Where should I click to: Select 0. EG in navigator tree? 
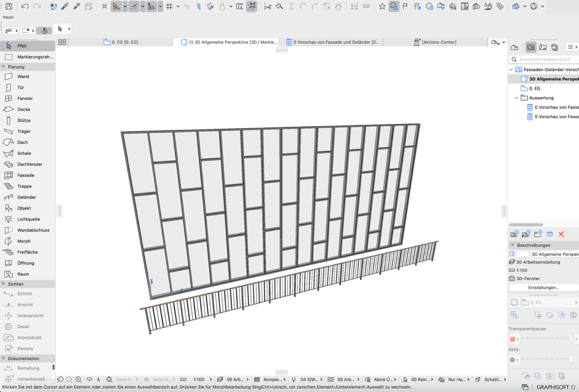point(535,89)
